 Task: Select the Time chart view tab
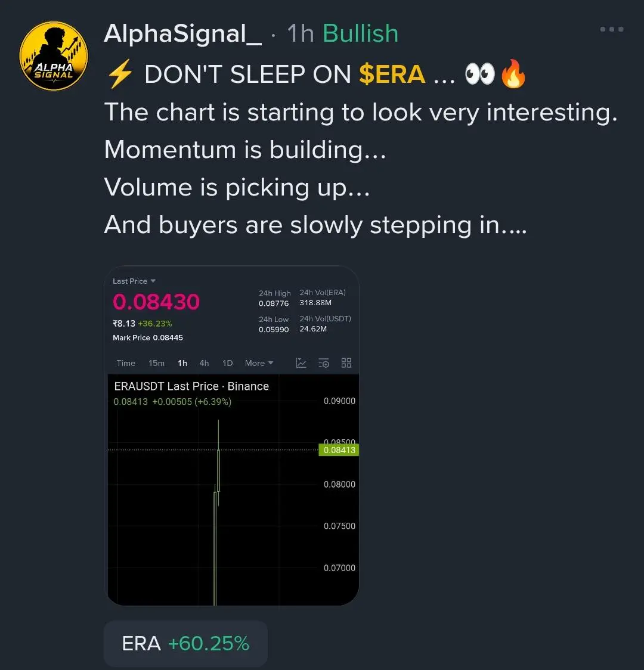(126, 363)
